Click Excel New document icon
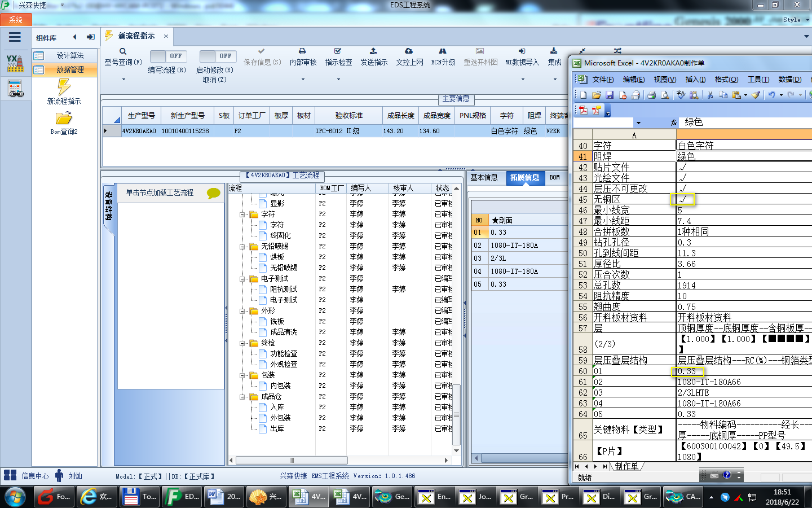 point(583,95)
